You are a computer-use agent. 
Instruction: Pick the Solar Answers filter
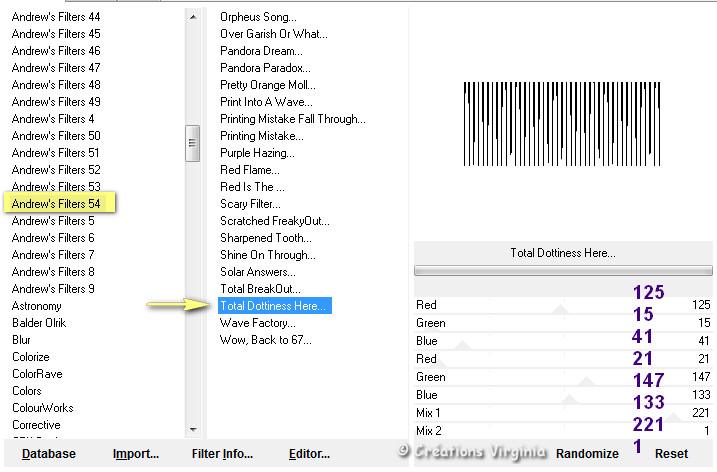[257, 271]
